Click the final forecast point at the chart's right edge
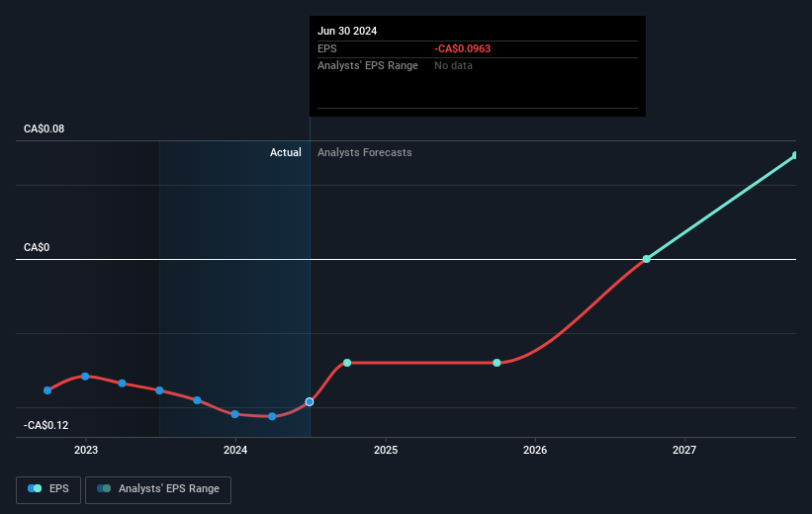 tap(795, 155)
